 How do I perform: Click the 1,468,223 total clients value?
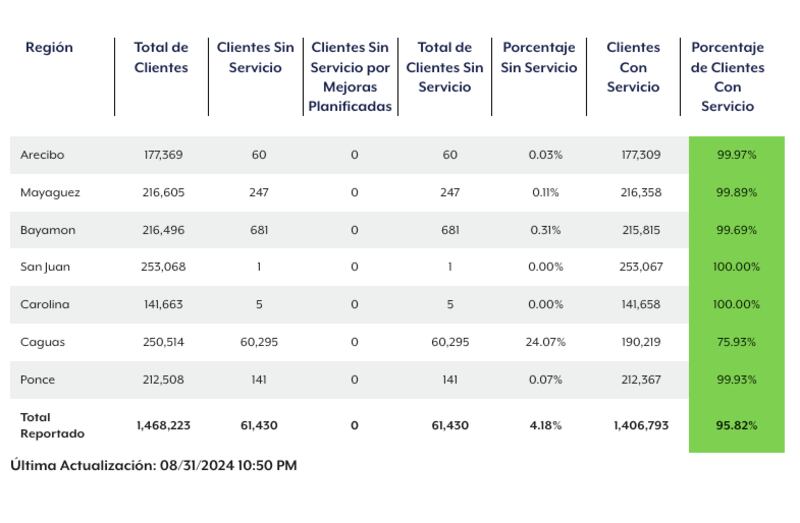tap(163, 425)
